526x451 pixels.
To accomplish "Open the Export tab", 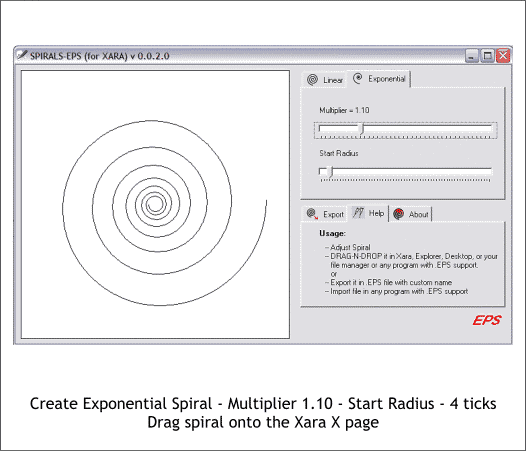I will [x=333, y=214].
